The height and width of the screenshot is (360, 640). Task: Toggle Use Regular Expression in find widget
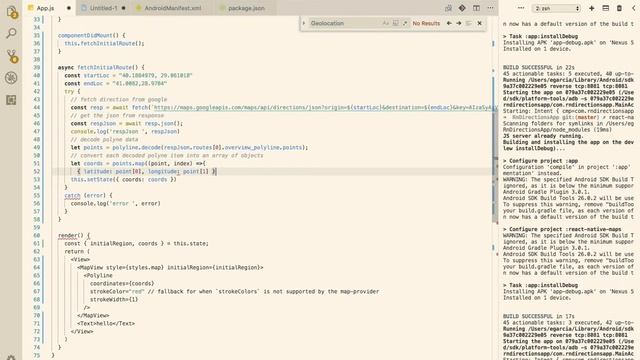click(x=405, y=23)
